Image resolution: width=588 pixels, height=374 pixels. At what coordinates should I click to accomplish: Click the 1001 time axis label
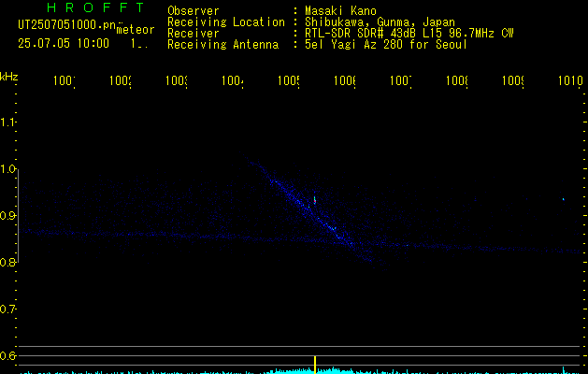(64, 80)
